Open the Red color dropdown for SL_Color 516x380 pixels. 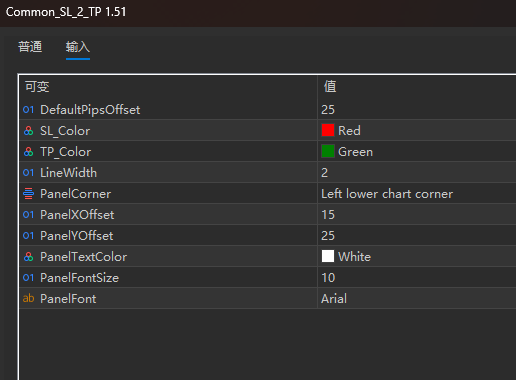[x=417, y=131]
